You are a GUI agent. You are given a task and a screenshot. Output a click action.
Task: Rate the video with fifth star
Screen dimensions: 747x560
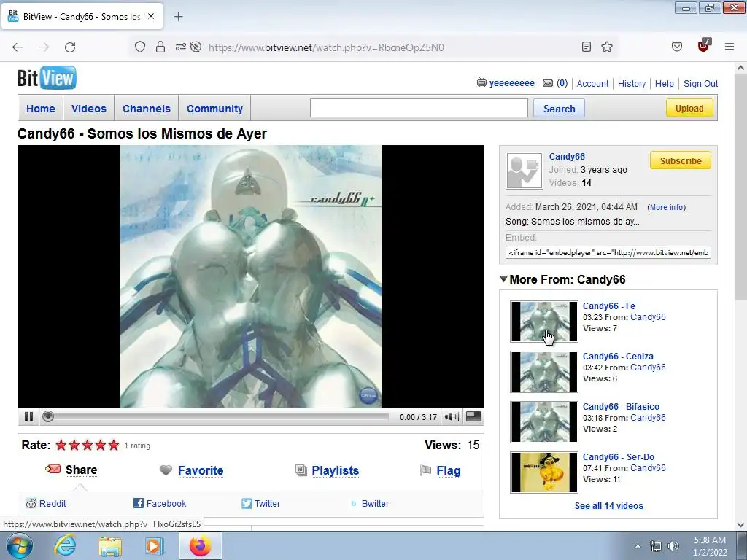point(113,446)
